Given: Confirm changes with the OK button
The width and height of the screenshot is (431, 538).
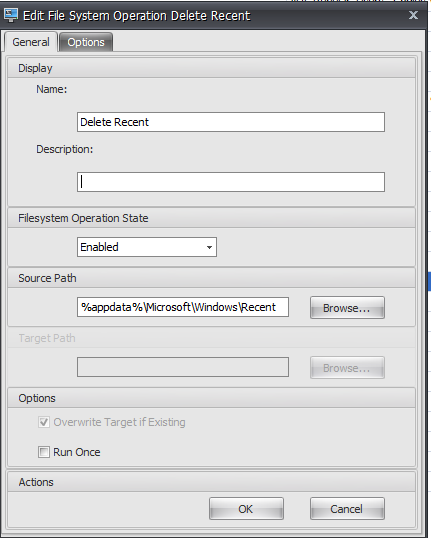Looking at the screenshot, I should pos(246,508).
